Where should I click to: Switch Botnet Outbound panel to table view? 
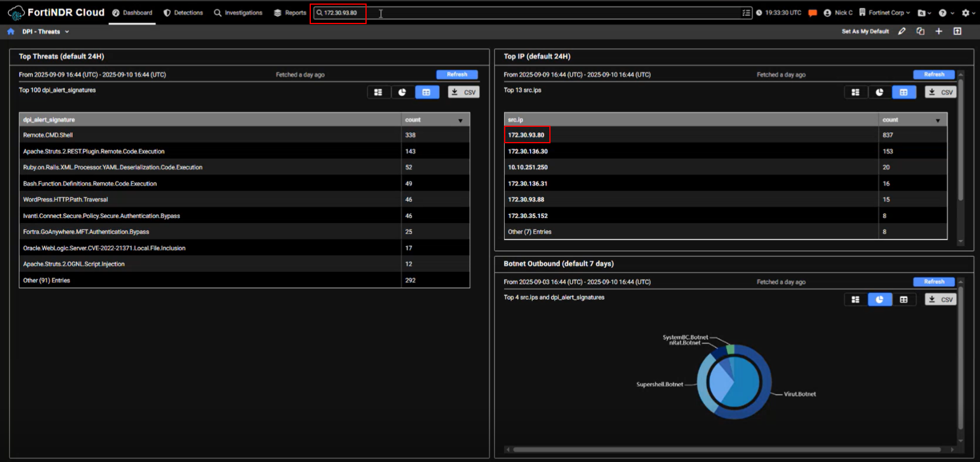[x=904, y=299]
